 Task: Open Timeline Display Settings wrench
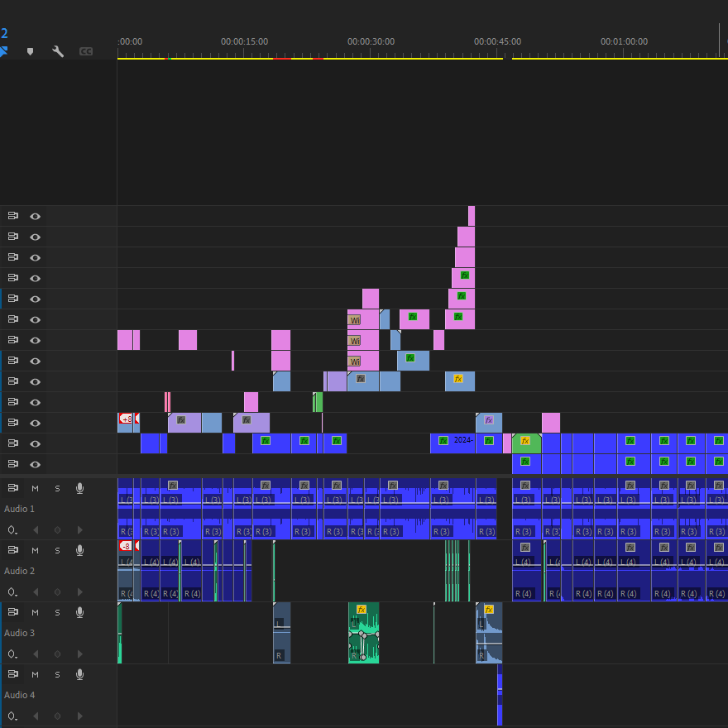tap(58, 51)
